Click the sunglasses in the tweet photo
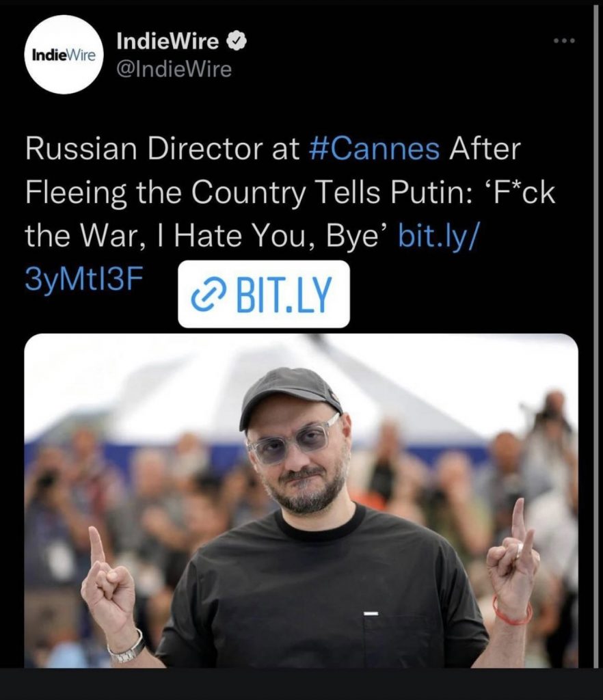This screenshot has width=603, height=700. point(294,440)
